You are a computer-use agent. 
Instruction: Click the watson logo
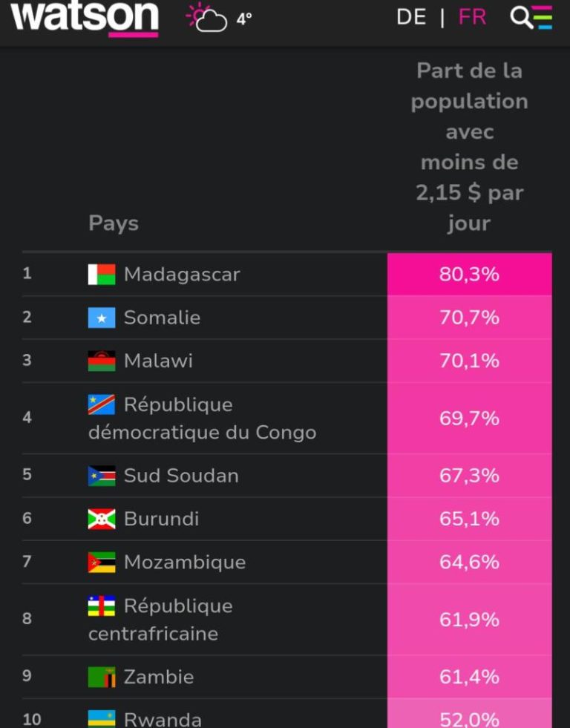tap(85, 18)
